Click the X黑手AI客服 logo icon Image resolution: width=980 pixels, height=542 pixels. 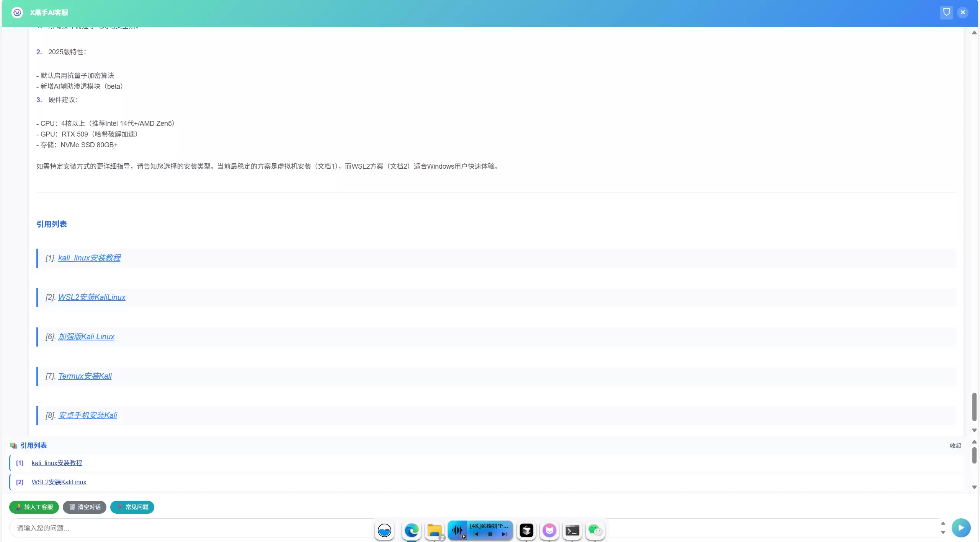tap(17, 13)
